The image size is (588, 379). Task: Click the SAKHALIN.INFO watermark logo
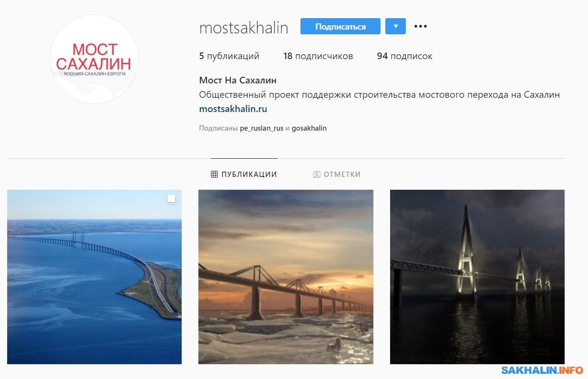tap(542, 370)
